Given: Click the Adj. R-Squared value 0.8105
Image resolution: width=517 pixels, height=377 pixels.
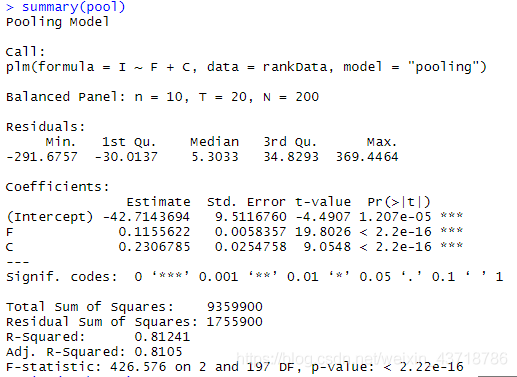Looking at the screenshot, I should 158,352.
